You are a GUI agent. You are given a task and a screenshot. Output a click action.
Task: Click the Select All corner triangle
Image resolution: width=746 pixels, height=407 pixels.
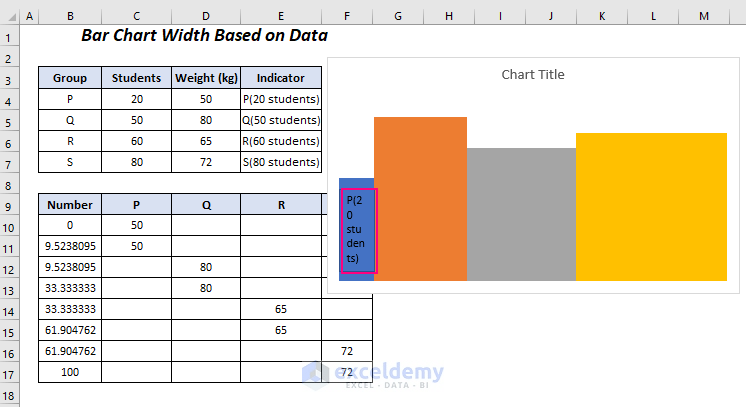10,17
